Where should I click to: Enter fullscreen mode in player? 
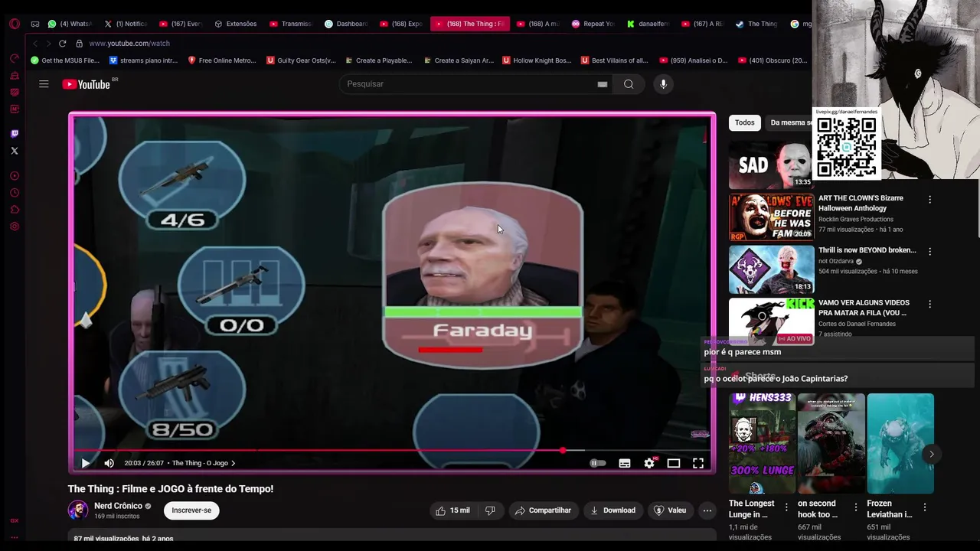(x=698, y=463)
